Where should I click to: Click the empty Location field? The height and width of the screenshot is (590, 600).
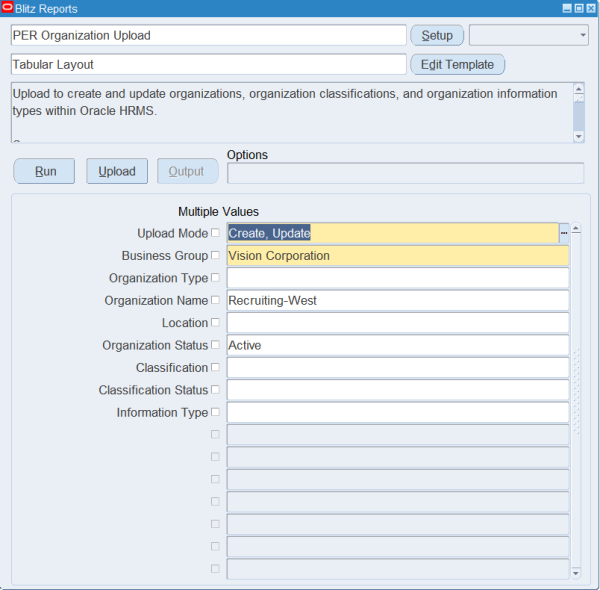[x=398, y=323]
